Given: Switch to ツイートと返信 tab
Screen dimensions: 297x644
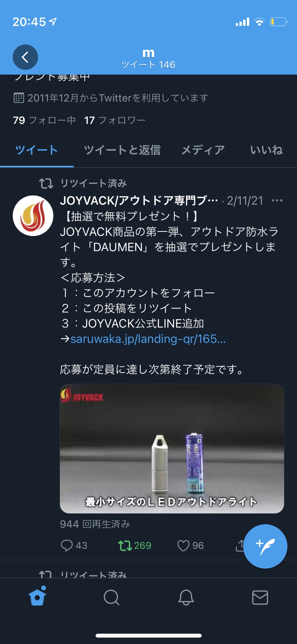Looking at the screenshot, I should click(122, 150).
